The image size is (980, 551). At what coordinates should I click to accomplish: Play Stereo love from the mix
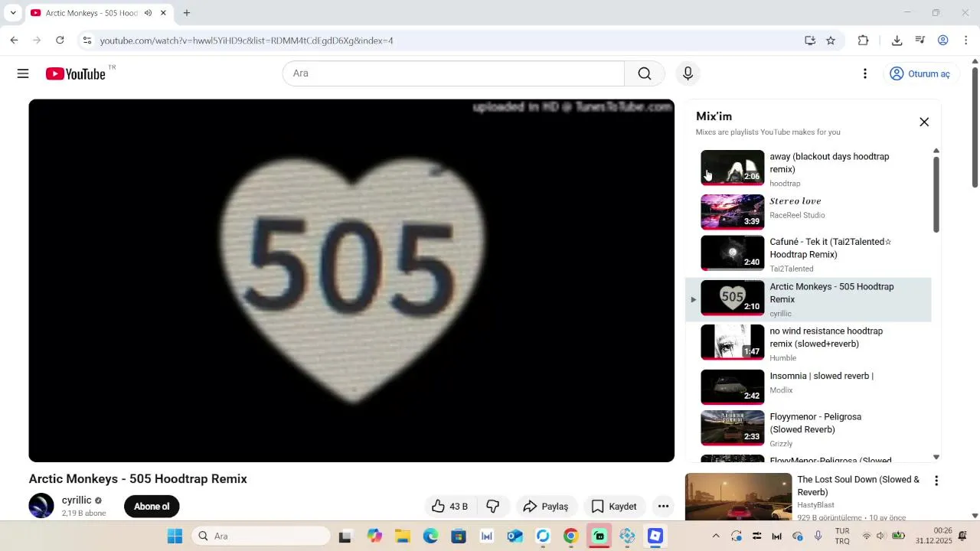click(808, 211)
